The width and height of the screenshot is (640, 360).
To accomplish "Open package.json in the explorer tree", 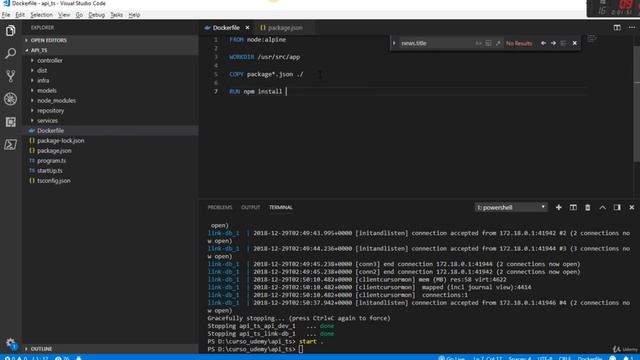I will 110,150.
